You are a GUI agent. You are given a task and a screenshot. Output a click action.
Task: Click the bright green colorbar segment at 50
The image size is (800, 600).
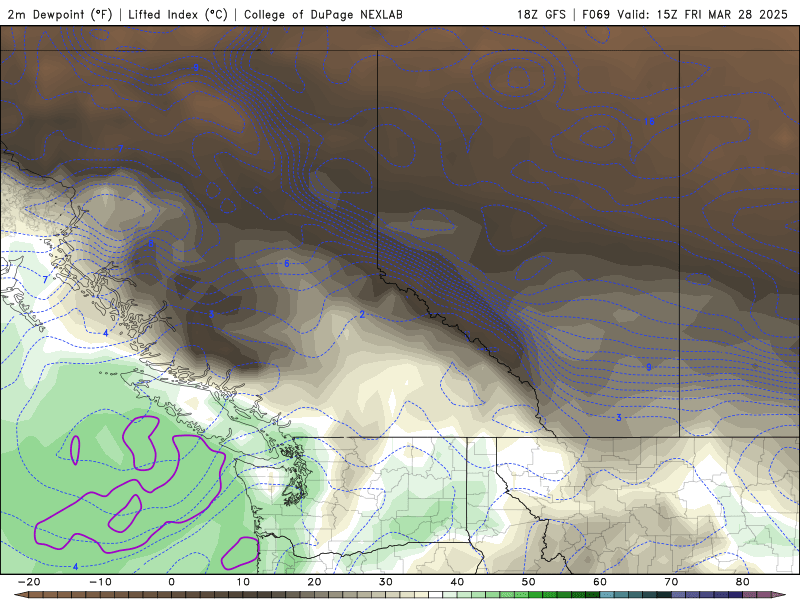pyautogui.click(x=536, y=595)
